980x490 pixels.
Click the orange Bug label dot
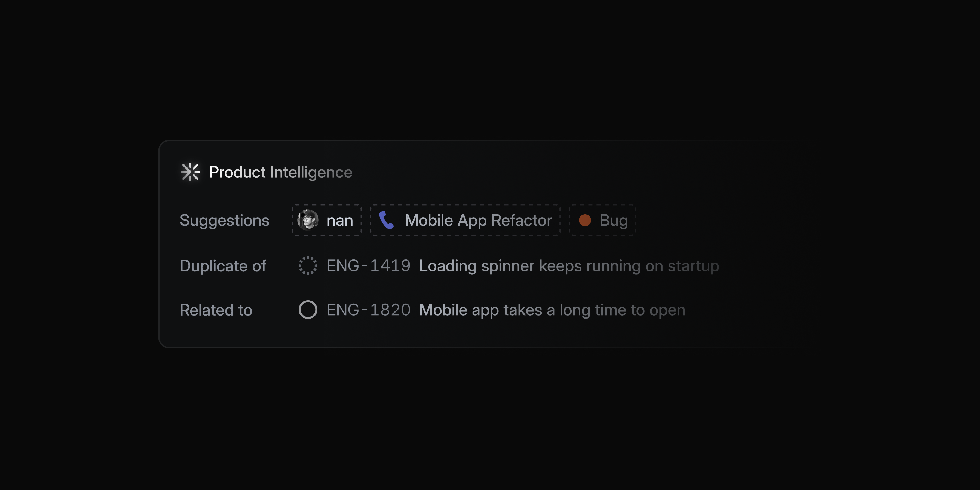click(585, 220)
